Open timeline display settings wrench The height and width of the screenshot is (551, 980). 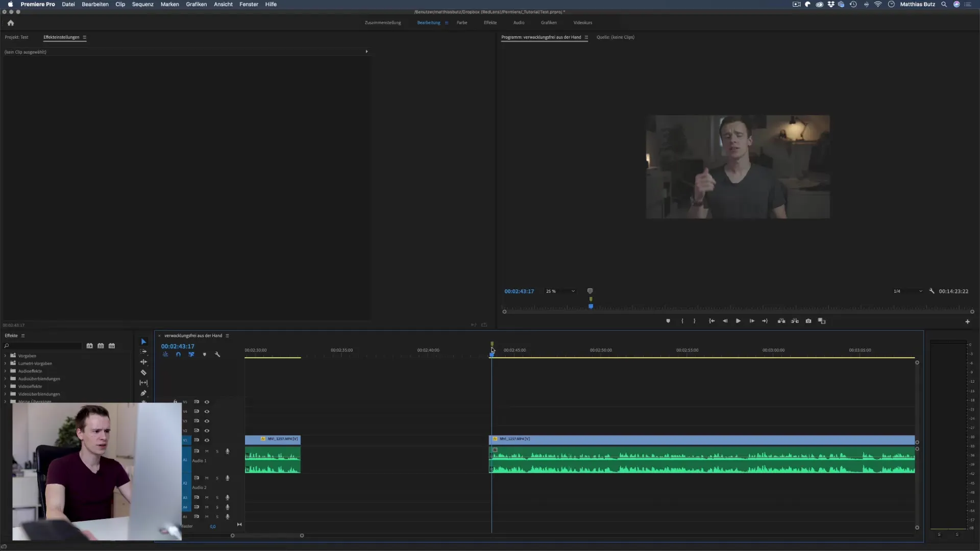217,354
